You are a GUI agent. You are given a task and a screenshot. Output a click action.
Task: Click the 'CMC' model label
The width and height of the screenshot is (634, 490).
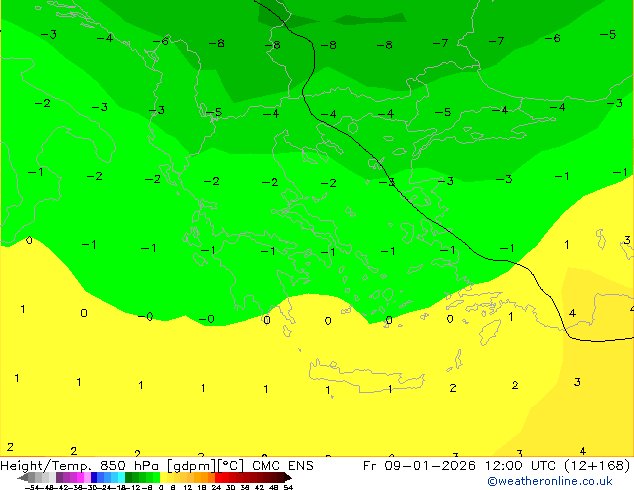click(266, 466)
